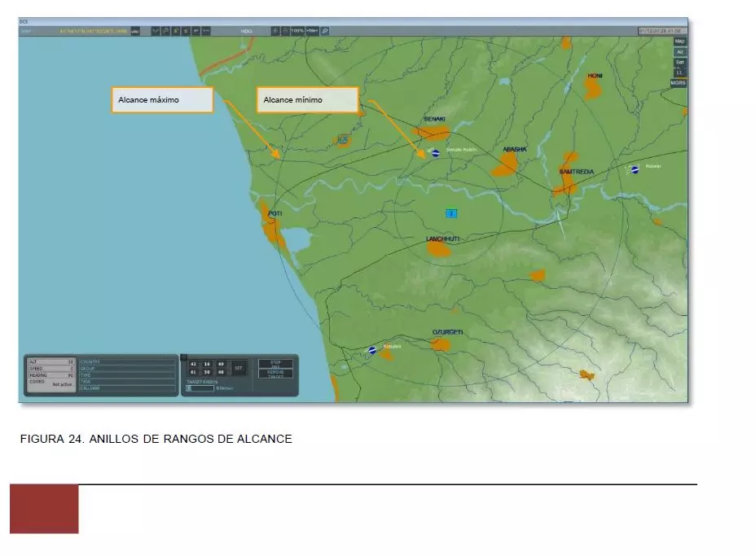756x556 pixels.
Task: Click the SAMTREDIA town label on the map
Action: coord(576,172)
